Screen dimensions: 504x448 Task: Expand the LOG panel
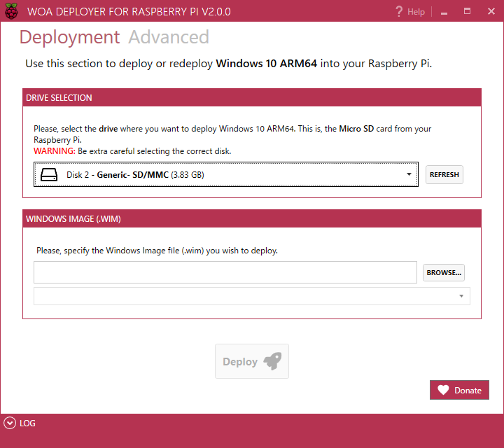coord(20,423)
